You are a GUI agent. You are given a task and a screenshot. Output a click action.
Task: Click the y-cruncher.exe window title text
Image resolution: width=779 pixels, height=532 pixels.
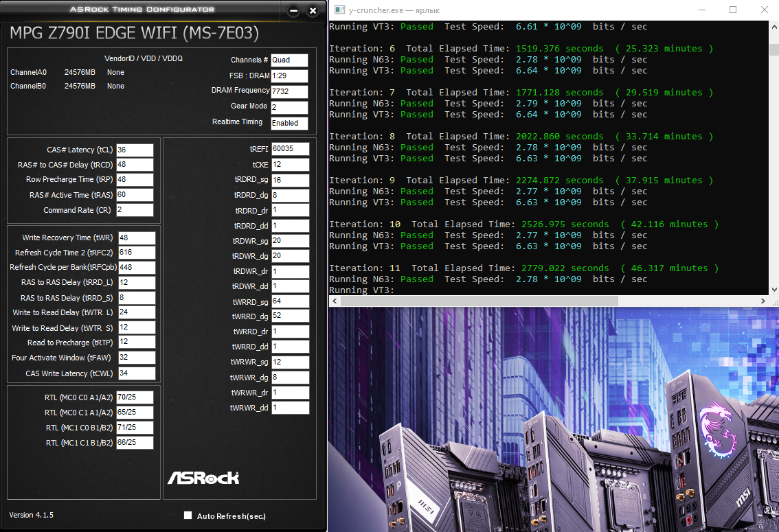coord(394,10)
